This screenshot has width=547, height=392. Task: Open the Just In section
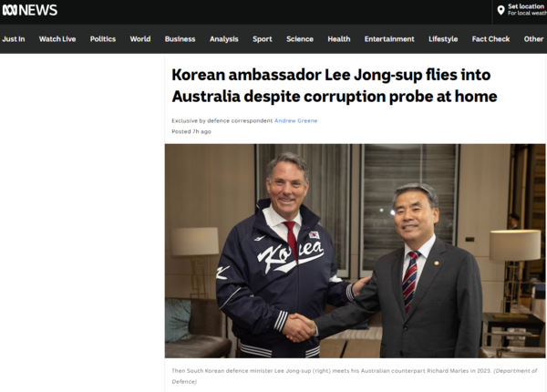pyautogui.click(x=14, y=39)
